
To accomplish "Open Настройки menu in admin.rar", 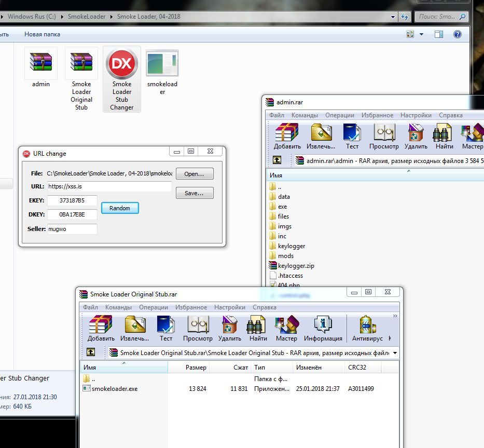I will 416,115.
